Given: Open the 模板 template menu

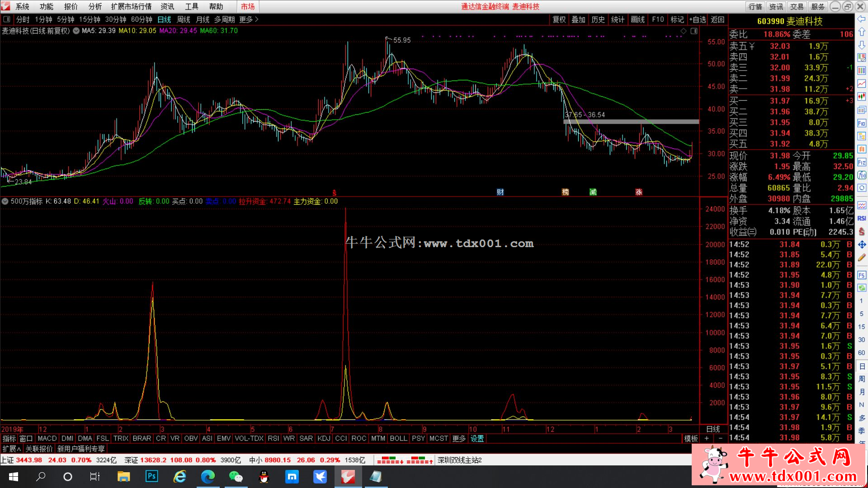Looking at the screenshot, I should [x=690, y=438].
